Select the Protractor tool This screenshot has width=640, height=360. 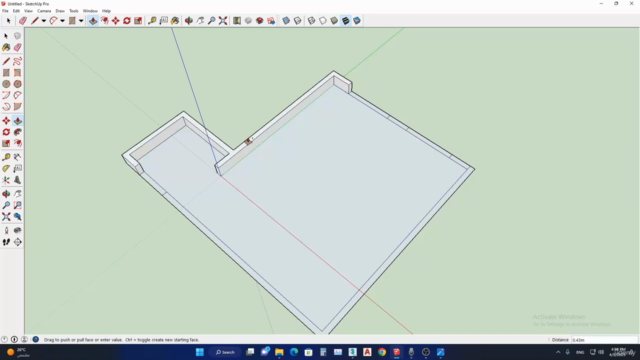point(6,169)
